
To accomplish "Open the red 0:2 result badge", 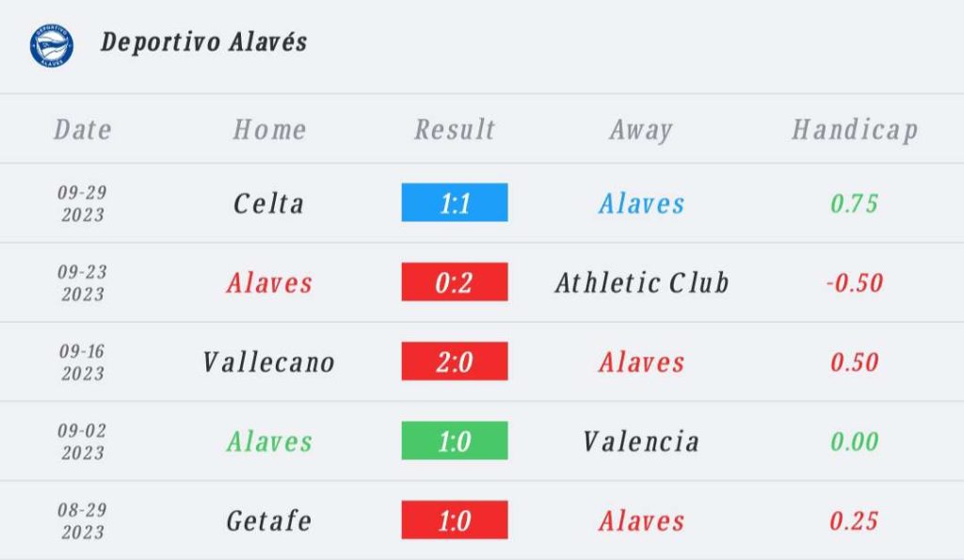I will (x=455, y=281).
